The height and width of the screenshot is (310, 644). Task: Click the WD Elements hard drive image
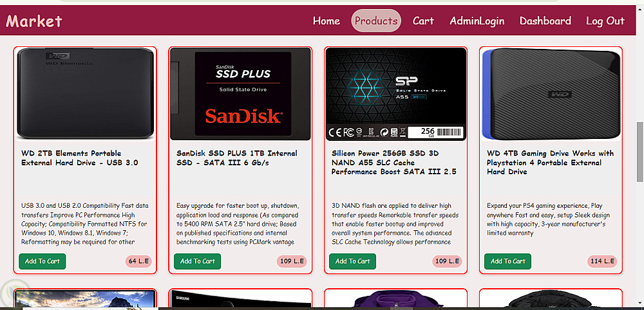pyautogui.click(x=85, y=94)
